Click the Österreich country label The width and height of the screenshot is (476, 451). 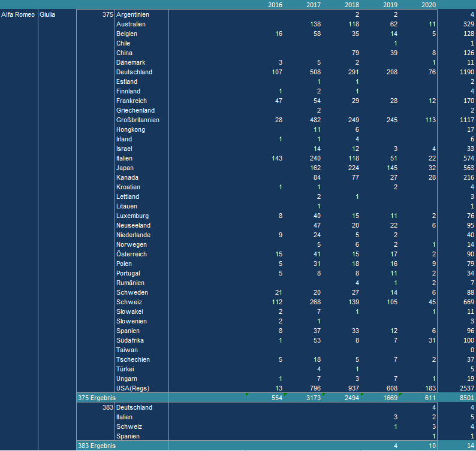click(131, 254)
